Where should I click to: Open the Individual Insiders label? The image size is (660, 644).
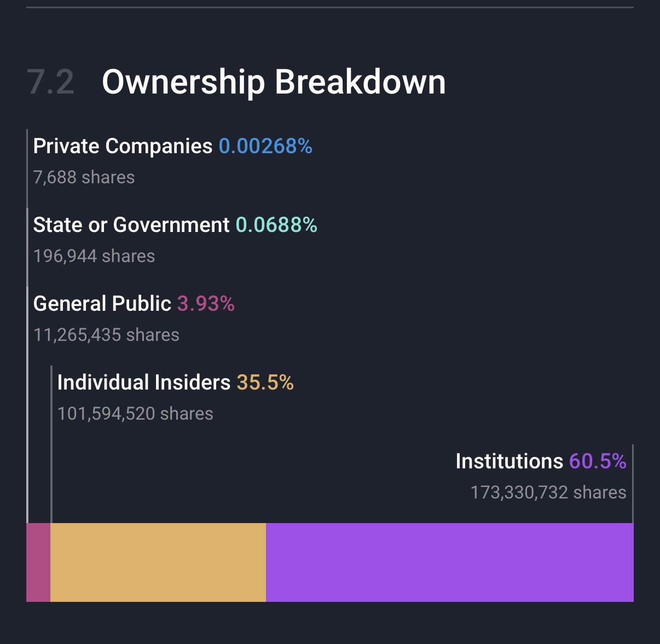144,382
